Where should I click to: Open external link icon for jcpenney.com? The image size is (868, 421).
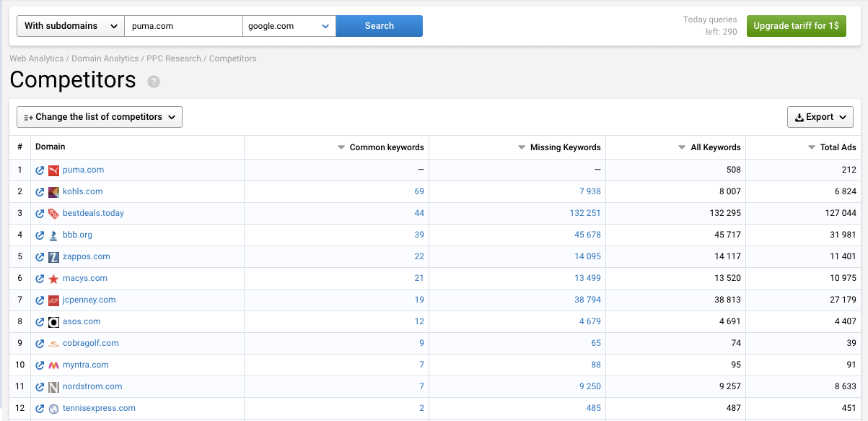(40, 300)
